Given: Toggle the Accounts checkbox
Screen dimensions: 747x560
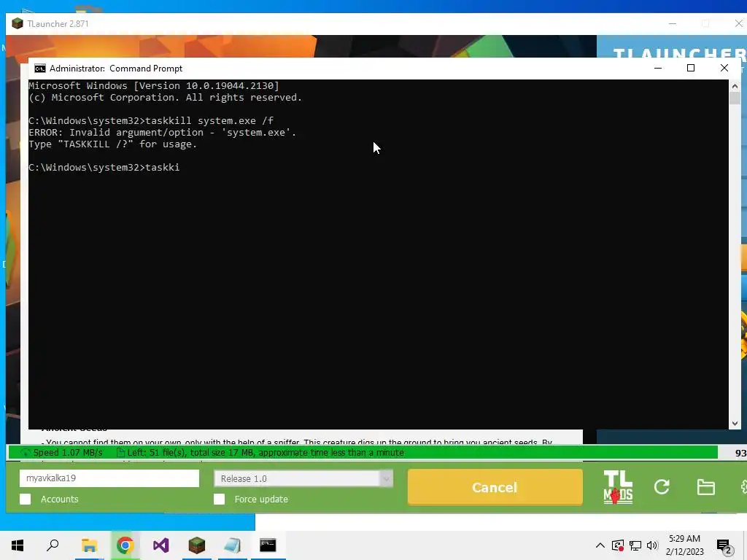Looking at the screenshot, I should click(26, 499).
